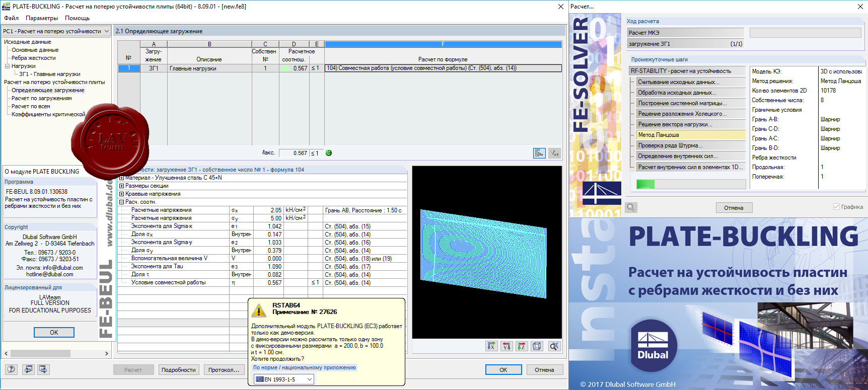Collapse the Нагрузки tree node
This screenshot has width=868, height=390.
[8, 66]
